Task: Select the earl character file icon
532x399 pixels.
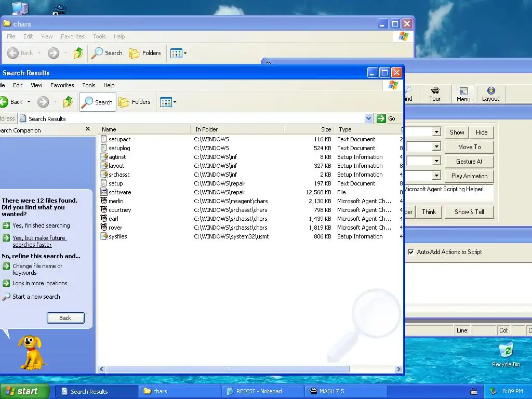Action: 104,219
